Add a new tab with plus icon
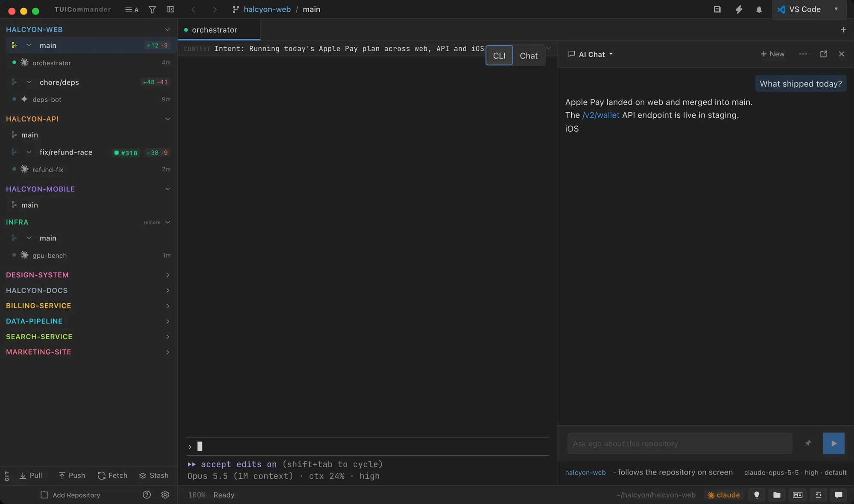This screenshot has width=854, height=504. pos(843,30)
